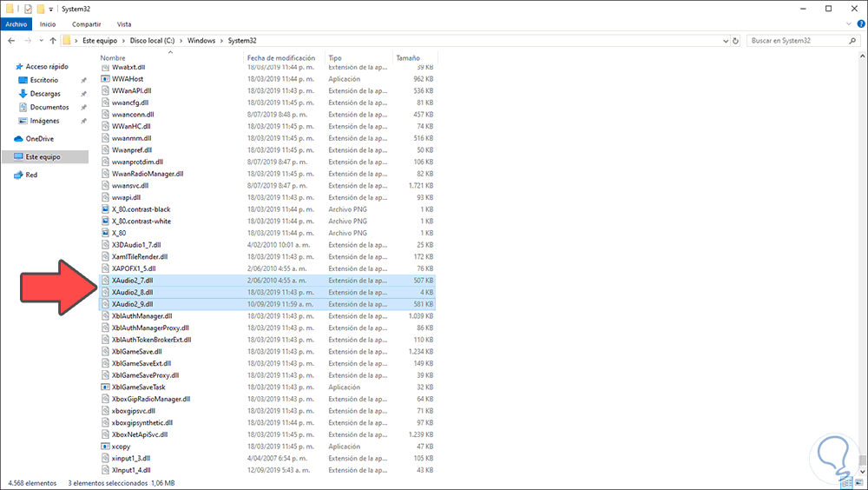Image resolution: width=868 pixels, height=490 pixels.
Task: Select Acceso rápido in navigation pane
Action: 47,67
